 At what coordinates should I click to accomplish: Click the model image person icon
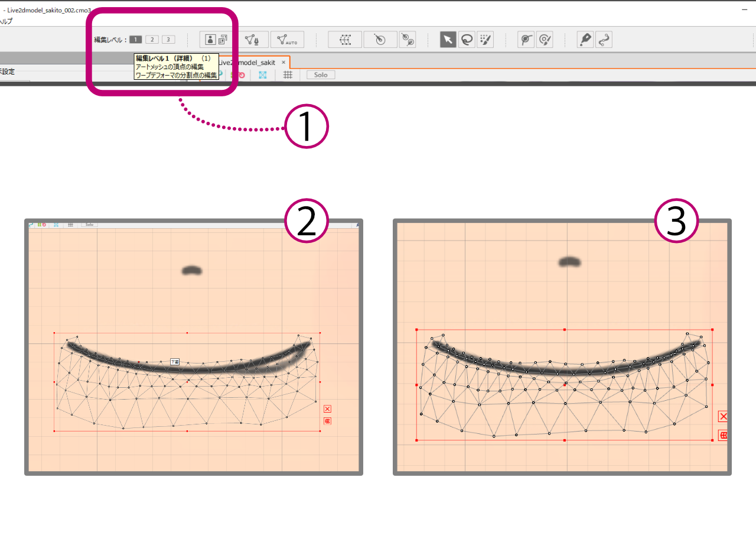(210, 40)
